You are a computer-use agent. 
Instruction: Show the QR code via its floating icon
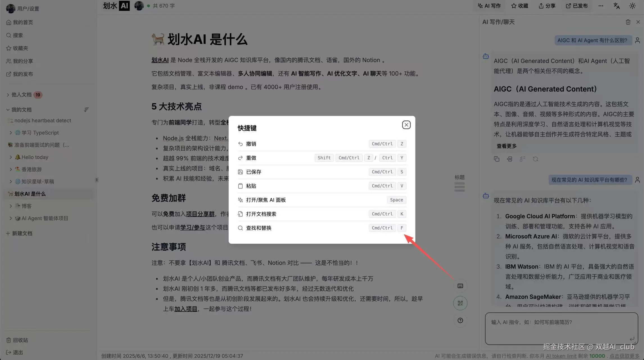click(x=460, y=303)
